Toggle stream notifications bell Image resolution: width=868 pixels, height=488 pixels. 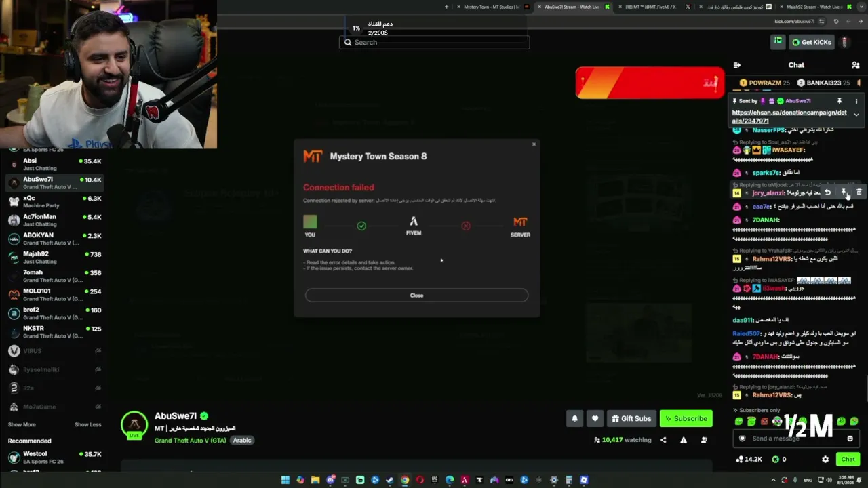coord(574,418)
